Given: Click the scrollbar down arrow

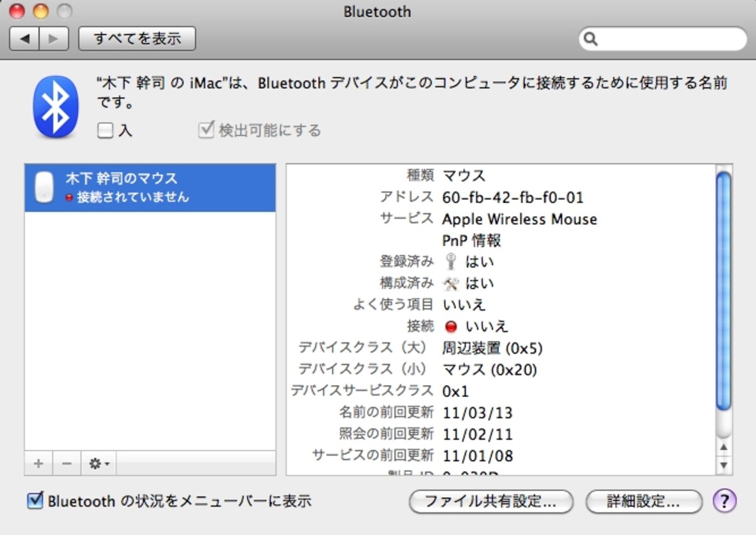Looking at the screenshot, I should (724, 465).
